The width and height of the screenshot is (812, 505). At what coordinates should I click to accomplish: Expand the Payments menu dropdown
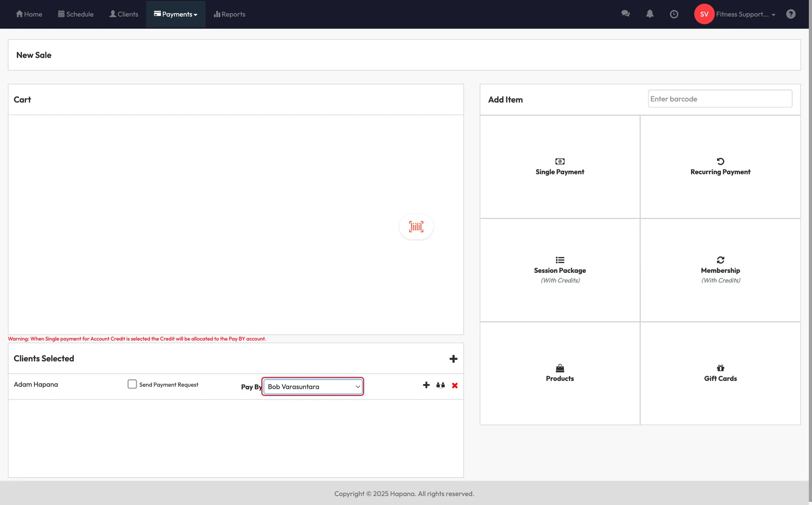[x=176, y=14]
